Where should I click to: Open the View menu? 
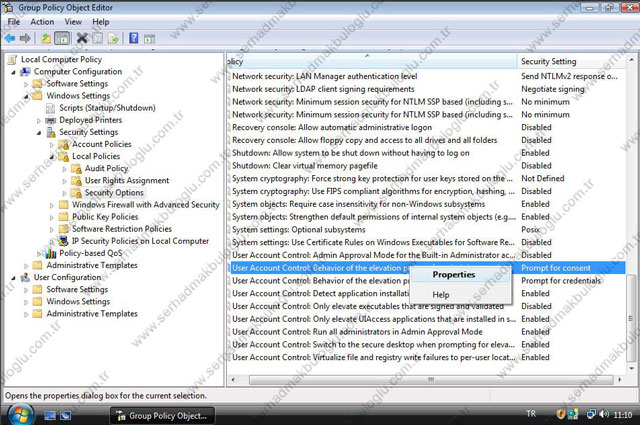[x=73, y=22]
